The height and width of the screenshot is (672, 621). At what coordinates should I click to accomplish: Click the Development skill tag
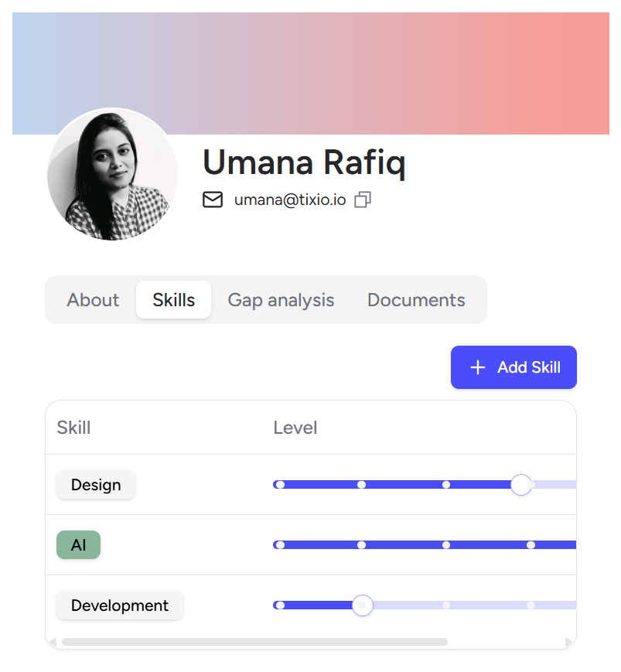[120, 605]
